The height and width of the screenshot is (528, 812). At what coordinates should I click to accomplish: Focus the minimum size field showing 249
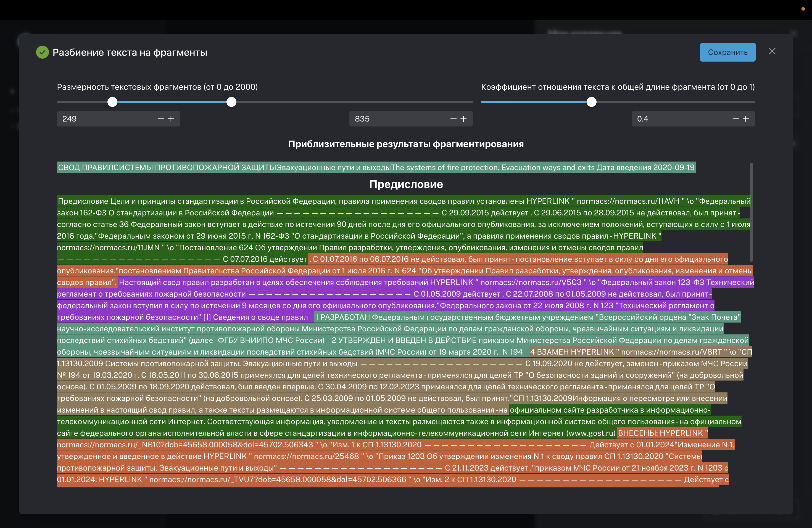102,119
